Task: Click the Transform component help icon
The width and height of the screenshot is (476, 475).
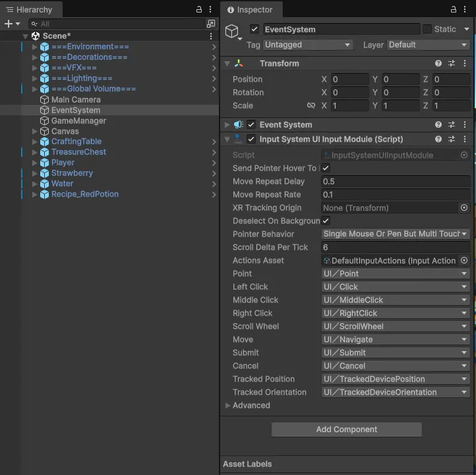Action: [x=438, y=64]
